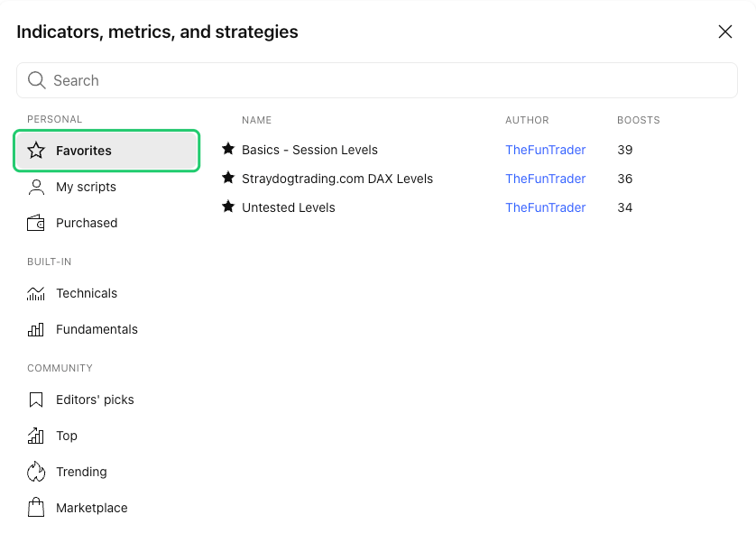Click the Top rising bars icon

tap(36, 437)
